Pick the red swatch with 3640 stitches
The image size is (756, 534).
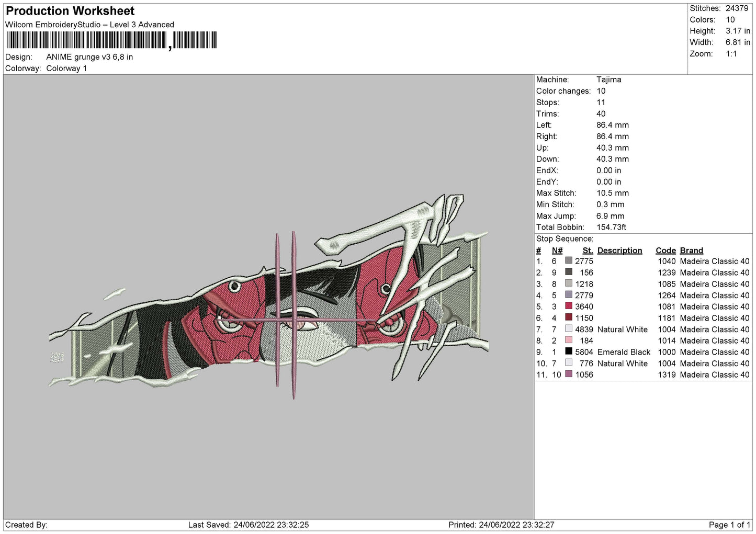coord(569,306)
